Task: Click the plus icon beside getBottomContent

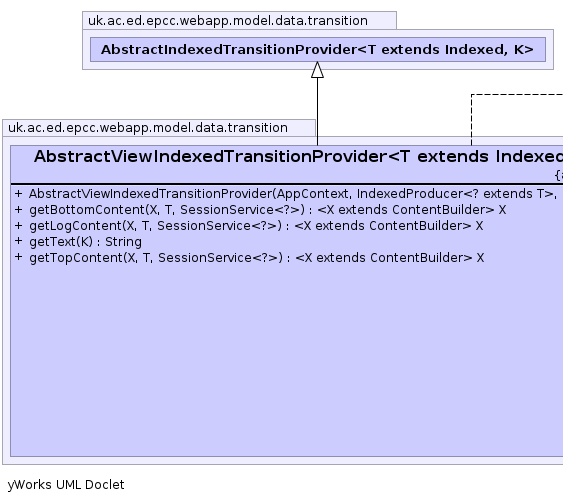Action: pos(19,210)
